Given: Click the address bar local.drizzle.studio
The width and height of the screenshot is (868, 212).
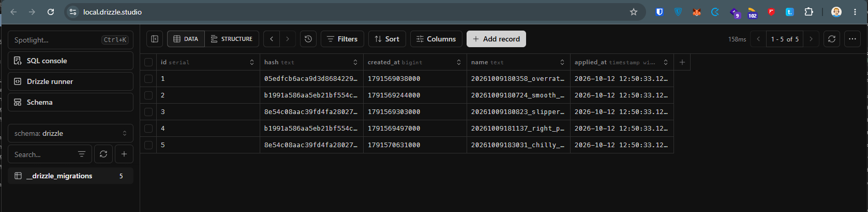Looking at the screenshot, I should point(112,12).
